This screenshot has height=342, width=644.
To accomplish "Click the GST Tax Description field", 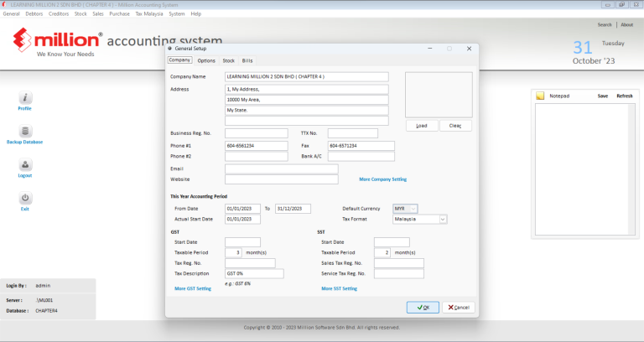I will click(x=254, y=273).
